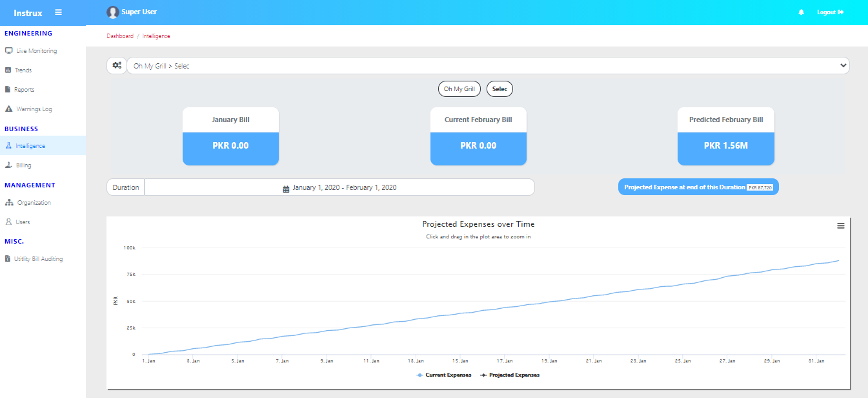Toggle the hamburger sidebar menu icon
Image resolution: width=868 pixels, height=398 pixels.
(59, 12)
